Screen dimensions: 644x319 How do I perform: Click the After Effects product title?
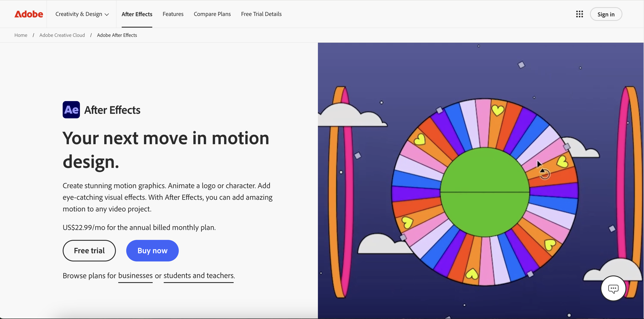[112, 110]
